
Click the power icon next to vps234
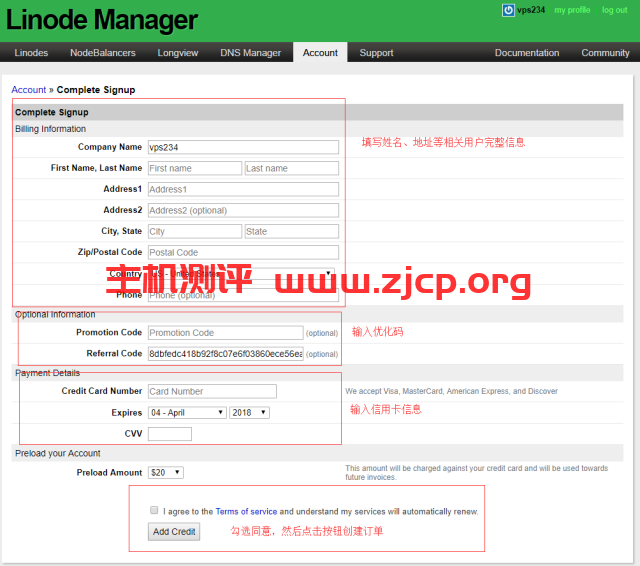tap(508, 10)
